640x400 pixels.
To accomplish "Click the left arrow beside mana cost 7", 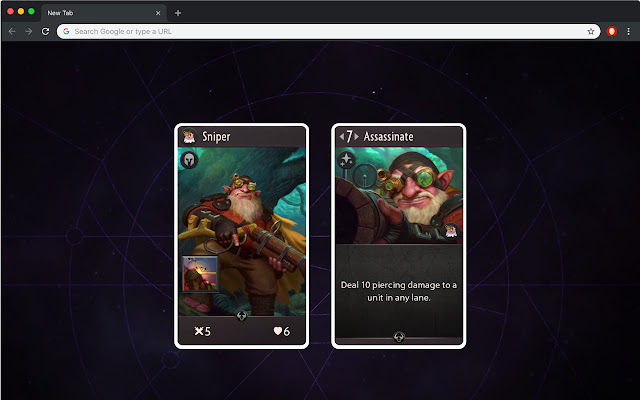I will click(342, 136).
